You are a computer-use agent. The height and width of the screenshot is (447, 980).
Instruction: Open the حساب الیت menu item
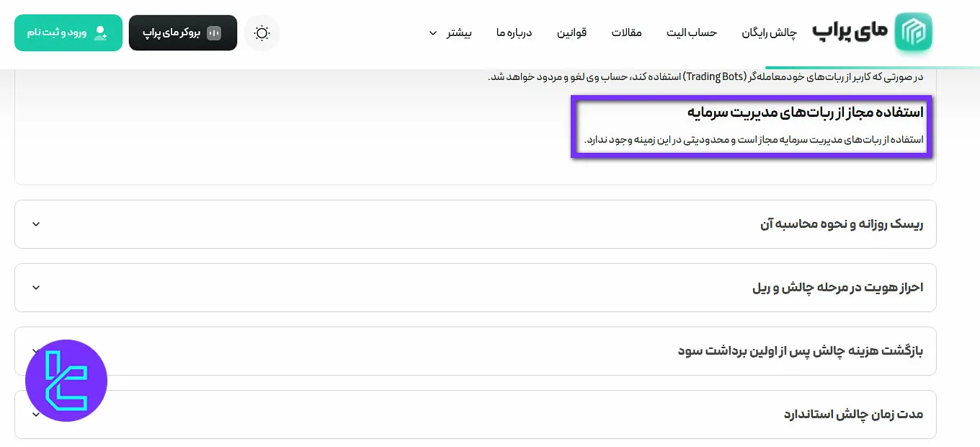coord(692,32)
